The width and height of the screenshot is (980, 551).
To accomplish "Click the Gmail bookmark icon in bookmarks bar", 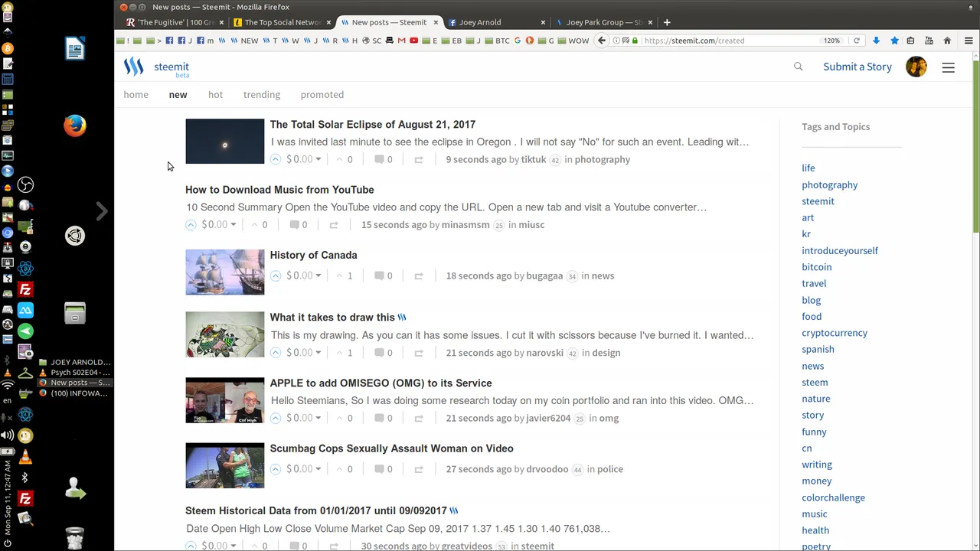I will pyautogui.click(x=401, y=41).
